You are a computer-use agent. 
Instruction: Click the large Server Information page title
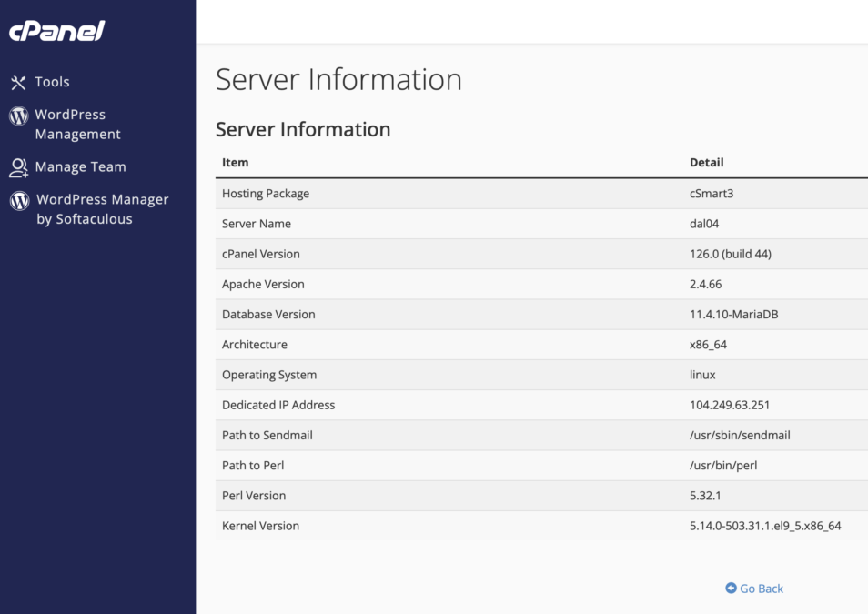pos(338,80)
